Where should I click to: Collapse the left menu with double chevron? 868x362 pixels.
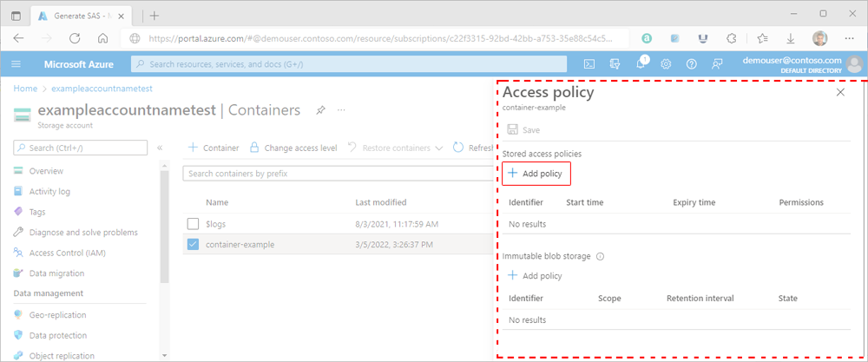point(160,148)
